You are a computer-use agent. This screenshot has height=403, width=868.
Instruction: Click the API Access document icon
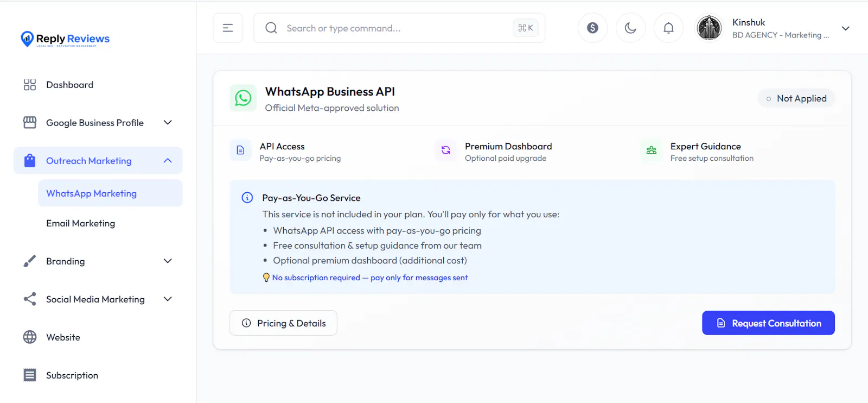coord(240,150)
